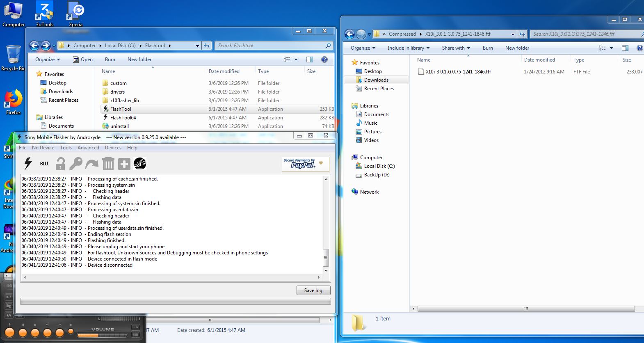This screenshot has height=343, width=644.
Task: Open address bar dropdown in X10i explorer
Action: click(513, 34)
